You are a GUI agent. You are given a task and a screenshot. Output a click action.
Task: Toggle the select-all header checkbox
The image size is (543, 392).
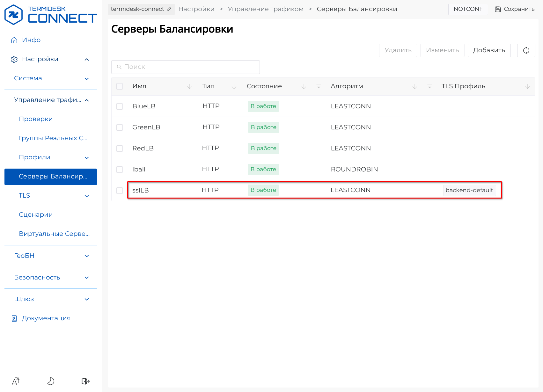tap(120, 86)
